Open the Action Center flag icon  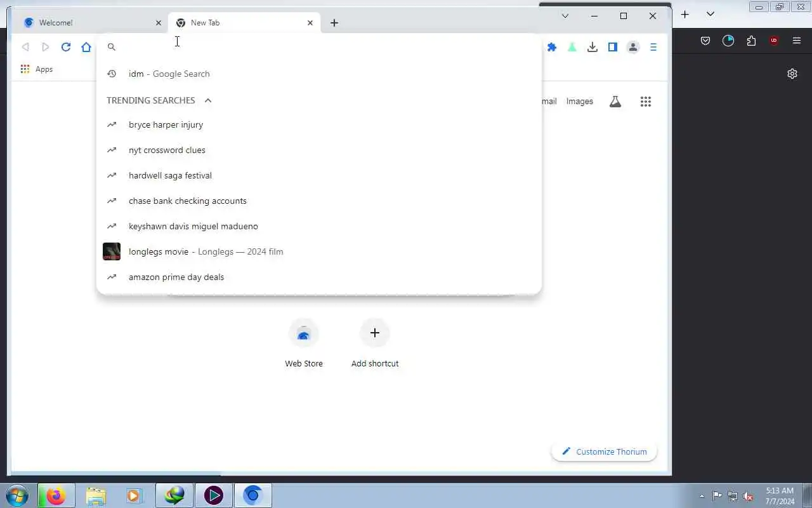[x=717, y=497]
